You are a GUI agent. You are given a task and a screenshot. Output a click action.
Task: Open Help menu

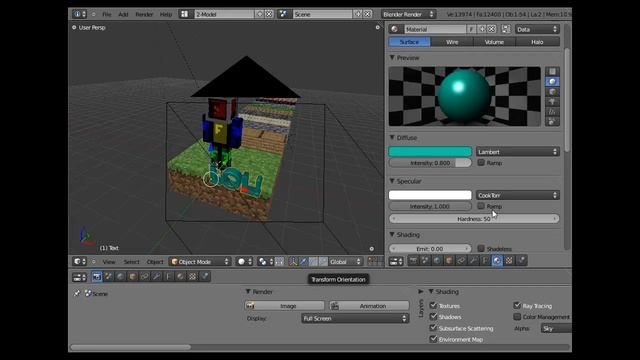click(166, 14)
